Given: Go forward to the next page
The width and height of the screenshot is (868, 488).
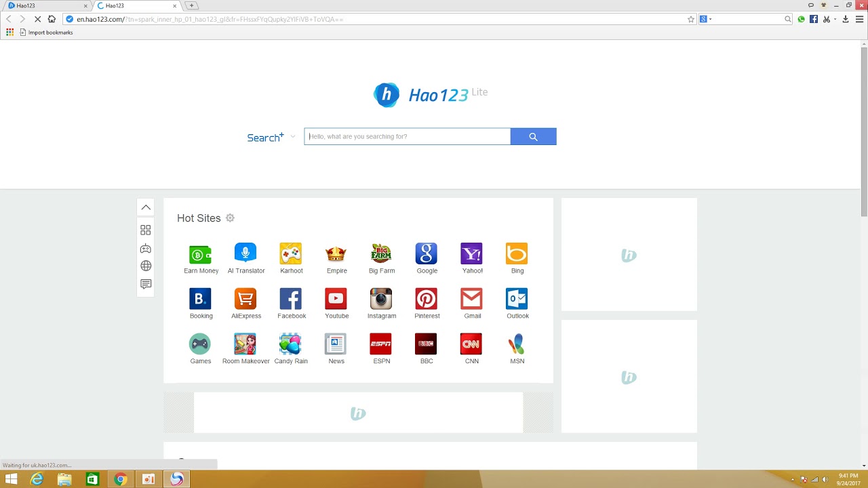Looking at the screenshot, I should click(22, 19).
